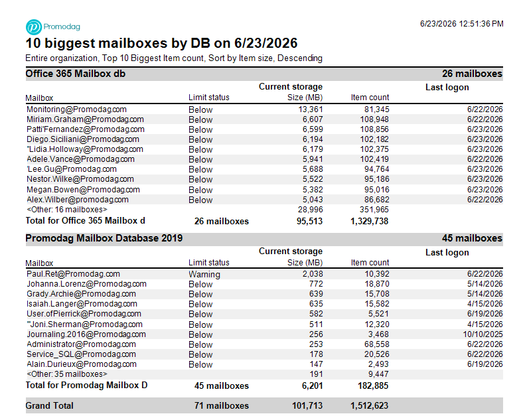Viewport: 523px width, 420px height.
Task: Click the size value 13,361
Action: point(311,109)
